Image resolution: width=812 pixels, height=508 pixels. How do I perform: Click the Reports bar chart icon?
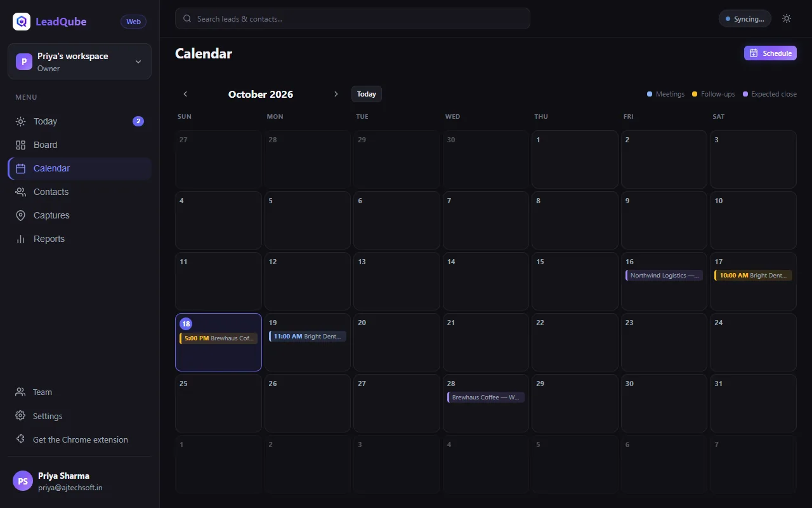pyautogui.click(x=21, y=239)
